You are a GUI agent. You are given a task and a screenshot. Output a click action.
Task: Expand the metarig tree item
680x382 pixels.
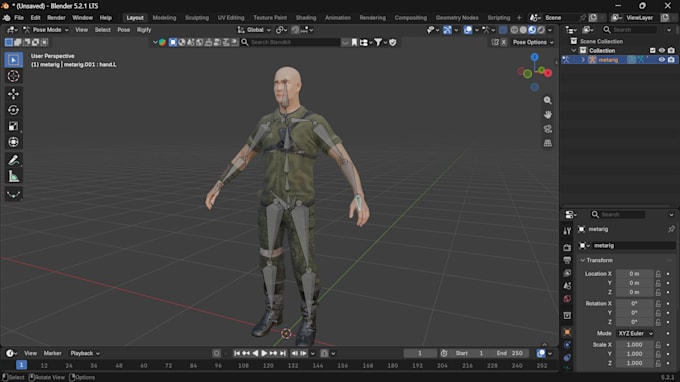click(x=583, y=60)
